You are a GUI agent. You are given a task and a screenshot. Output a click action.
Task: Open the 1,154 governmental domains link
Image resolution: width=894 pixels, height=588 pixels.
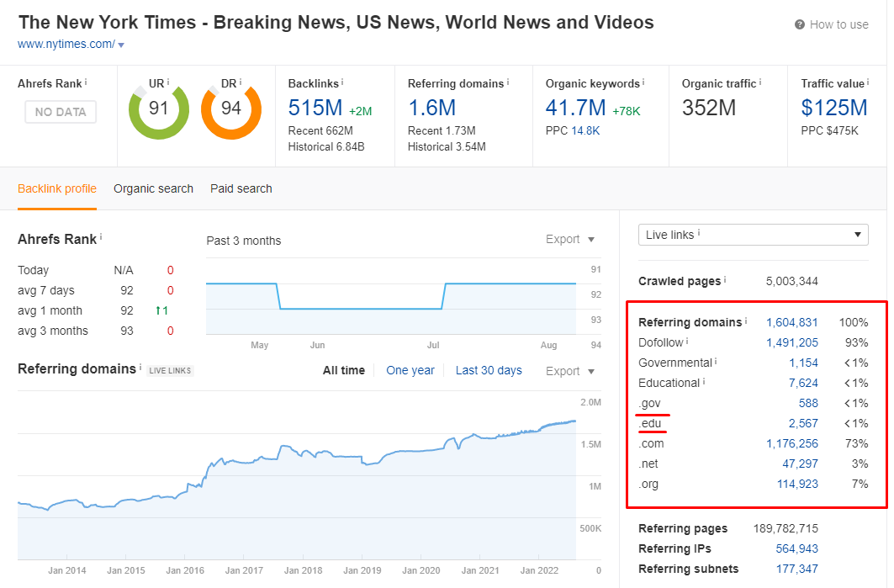[803, 363]
